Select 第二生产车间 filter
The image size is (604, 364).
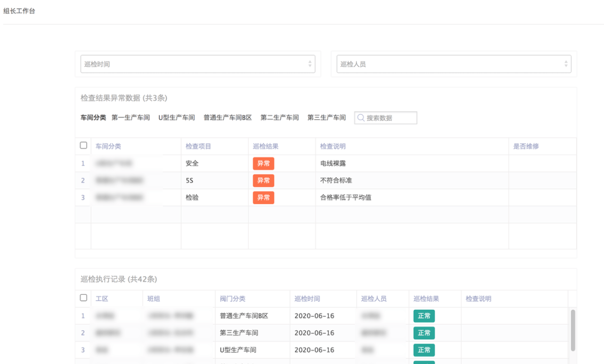(x=280, y=118)
